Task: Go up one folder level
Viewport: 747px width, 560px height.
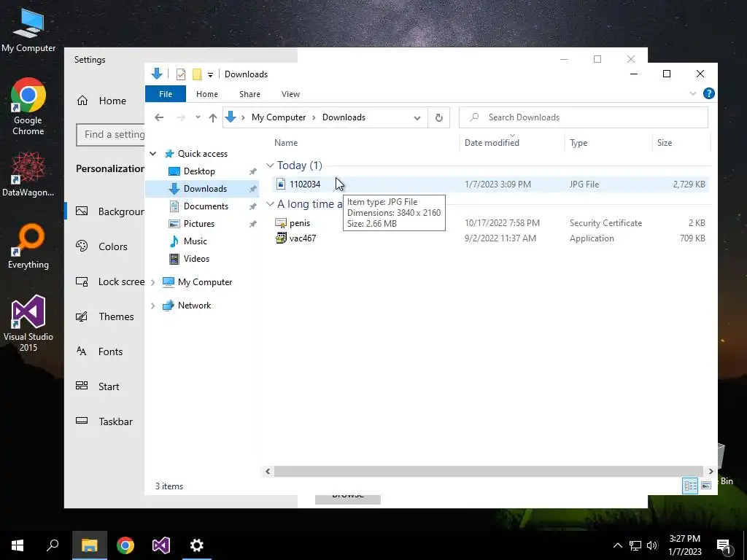Action: [x=212, y=117]
